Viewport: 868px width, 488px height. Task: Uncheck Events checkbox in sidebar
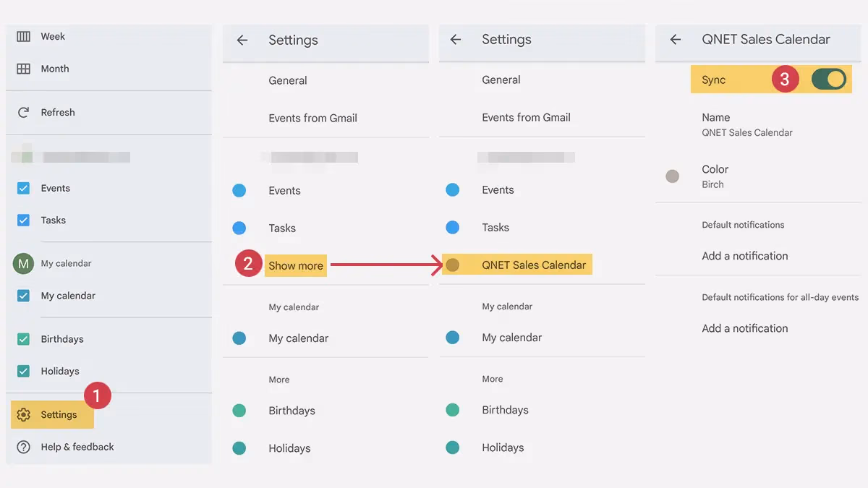click(x=24, y=188)
